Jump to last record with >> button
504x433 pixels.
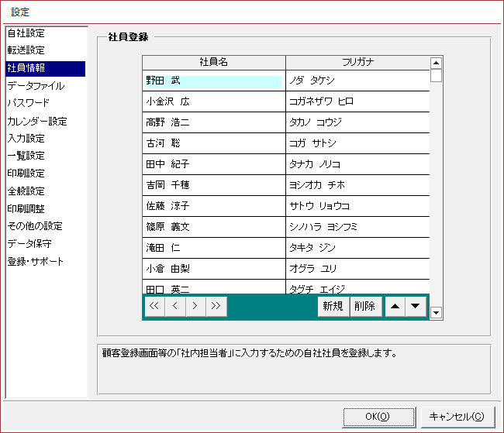coord(216,306)
